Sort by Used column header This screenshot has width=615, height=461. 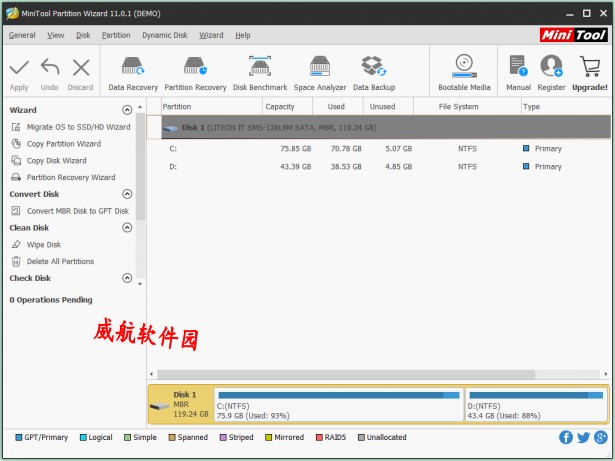tap(338, 107)
